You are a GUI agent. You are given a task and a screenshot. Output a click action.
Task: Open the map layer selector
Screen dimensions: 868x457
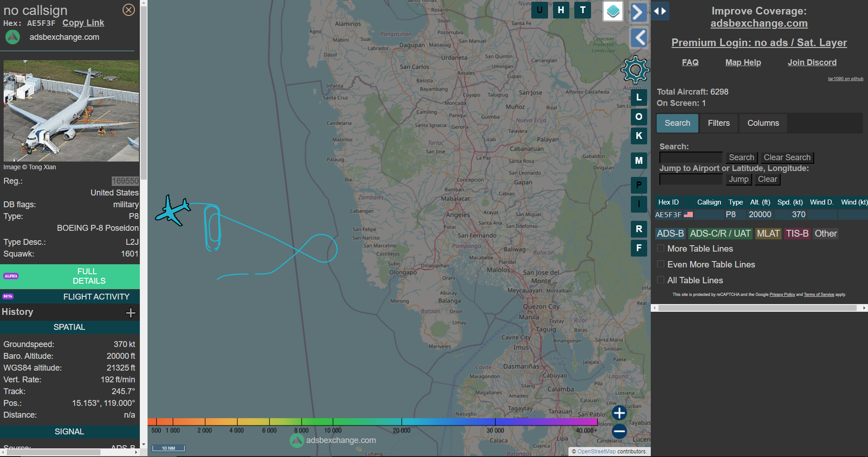tap(613, 11)
